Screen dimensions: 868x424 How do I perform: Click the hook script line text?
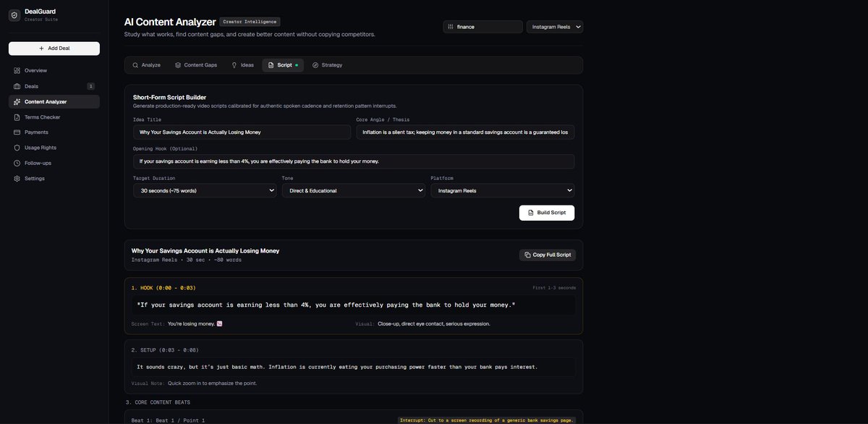click(x=326, y=305)
